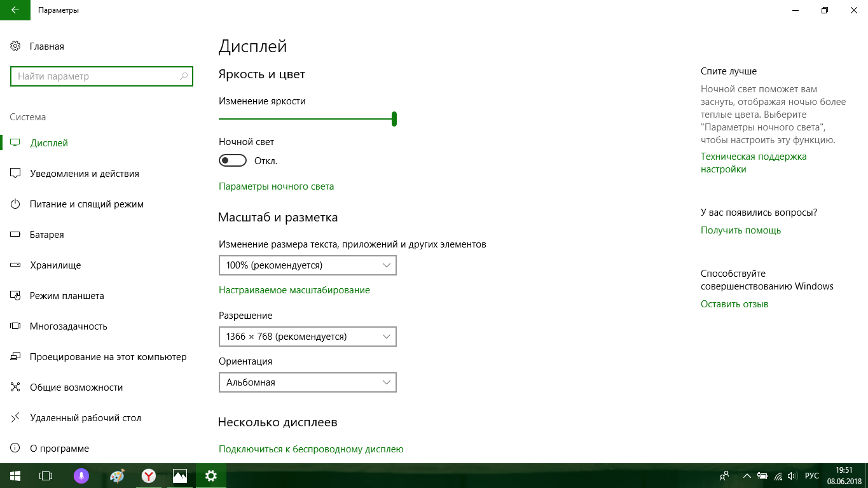Click the search magnifier icon in Найти параметр
The image size is (868, 488).
click(x=184, y=76)
